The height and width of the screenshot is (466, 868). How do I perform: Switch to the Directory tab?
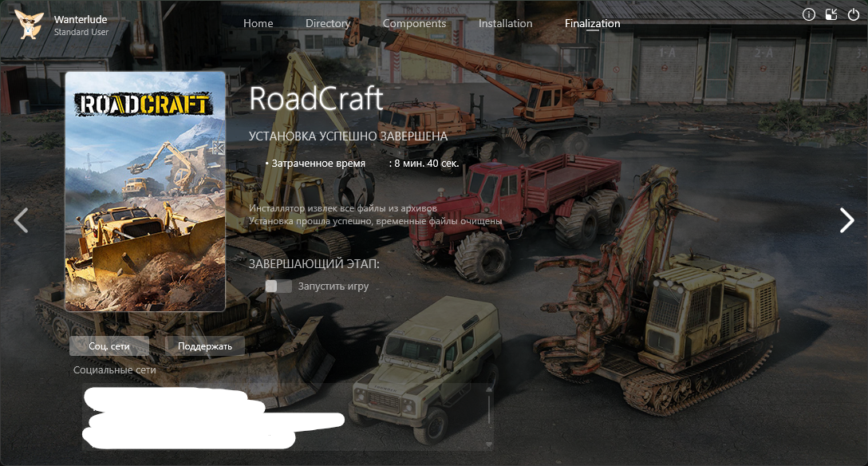[x=328, y=23]
